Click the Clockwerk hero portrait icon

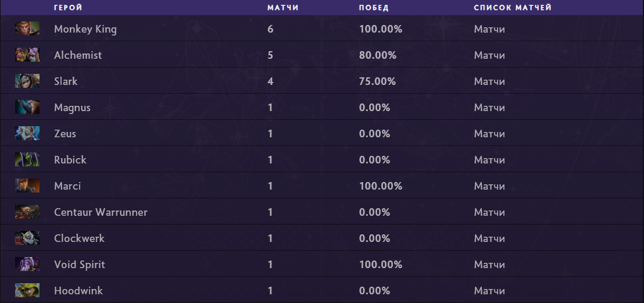click(27, 238)
